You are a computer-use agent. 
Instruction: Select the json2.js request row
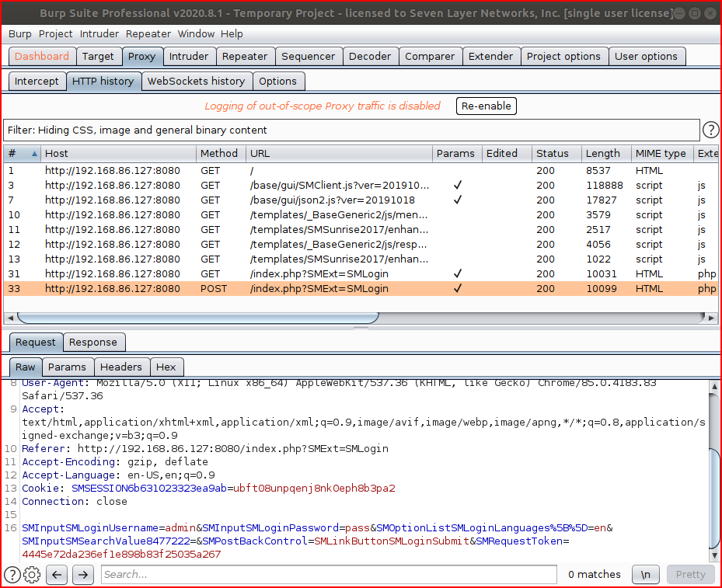click(361, 200)
